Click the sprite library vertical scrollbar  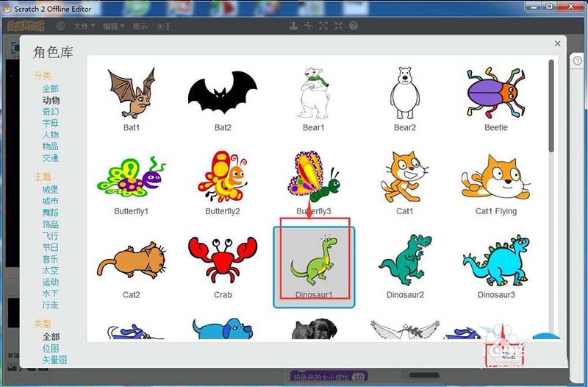click(x=551, y=106)
